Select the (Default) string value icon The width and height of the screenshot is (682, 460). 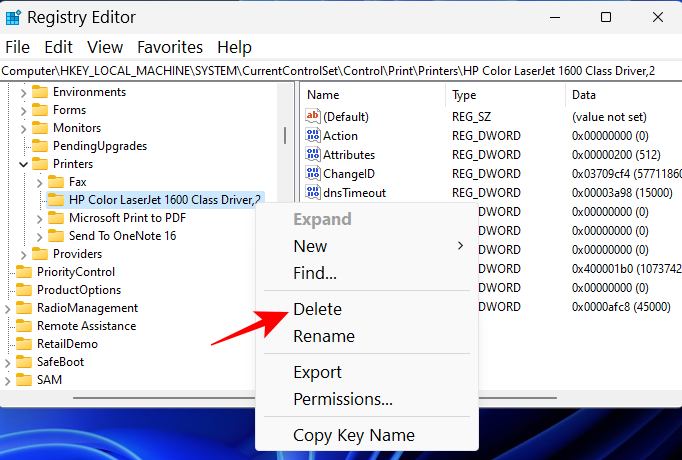[x=312, y=117]
